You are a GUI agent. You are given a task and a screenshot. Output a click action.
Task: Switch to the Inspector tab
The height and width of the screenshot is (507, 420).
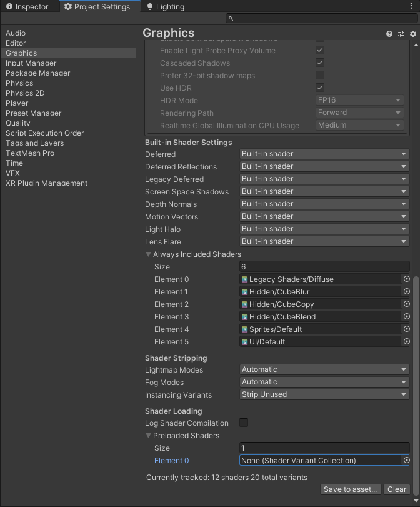pos(27,6)
